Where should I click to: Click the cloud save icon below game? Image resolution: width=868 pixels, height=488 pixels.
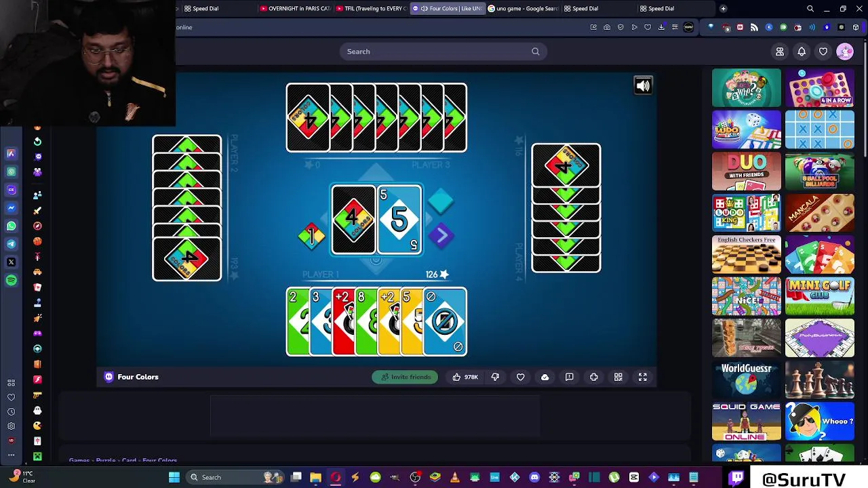[x=545, y=377]
